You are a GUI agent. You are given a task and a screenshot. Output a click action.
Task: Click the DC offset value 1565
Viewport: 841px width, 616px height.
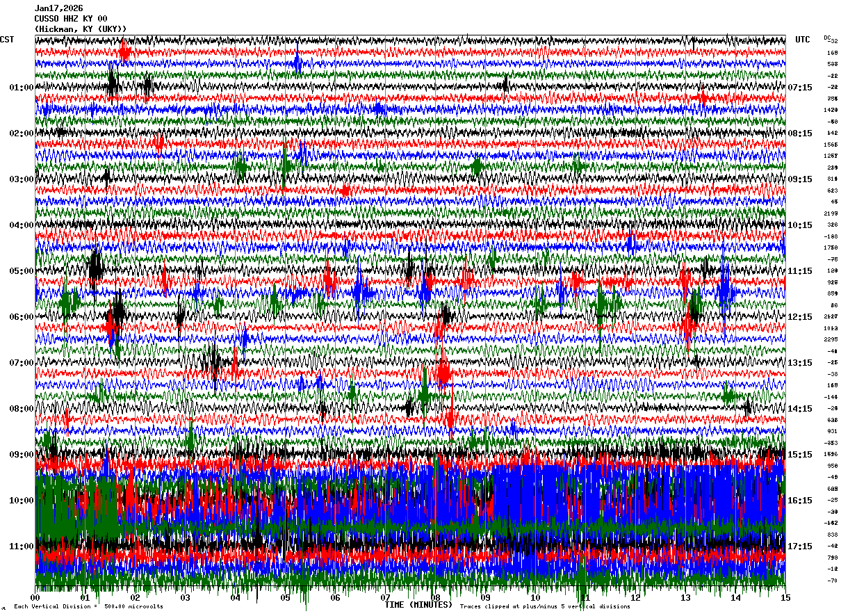832,145
